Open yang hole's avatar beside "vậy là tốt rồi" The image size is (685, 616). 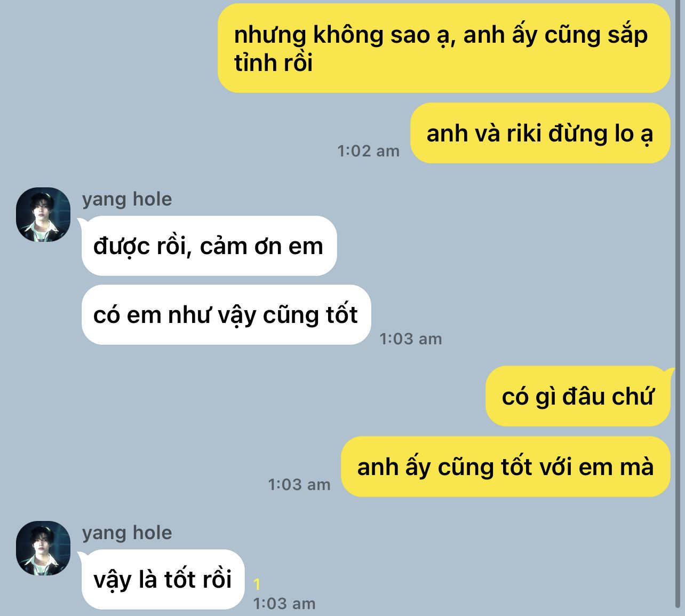(43, 548)
